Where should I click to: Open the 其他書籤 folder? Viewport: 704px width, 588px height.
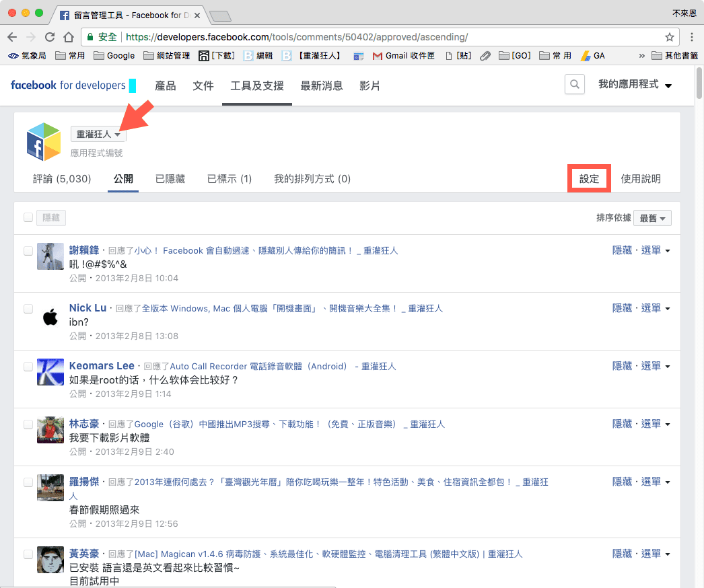[x=675, y=56]
